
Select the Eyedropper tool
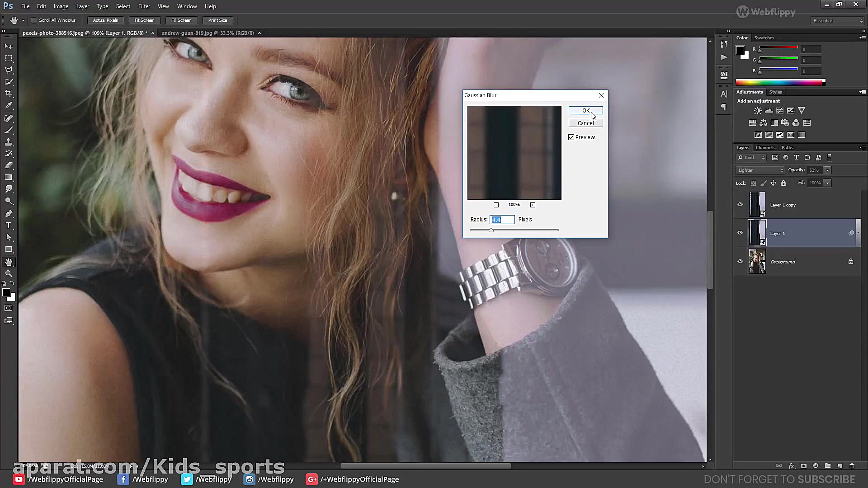click(x=9, y=106)
